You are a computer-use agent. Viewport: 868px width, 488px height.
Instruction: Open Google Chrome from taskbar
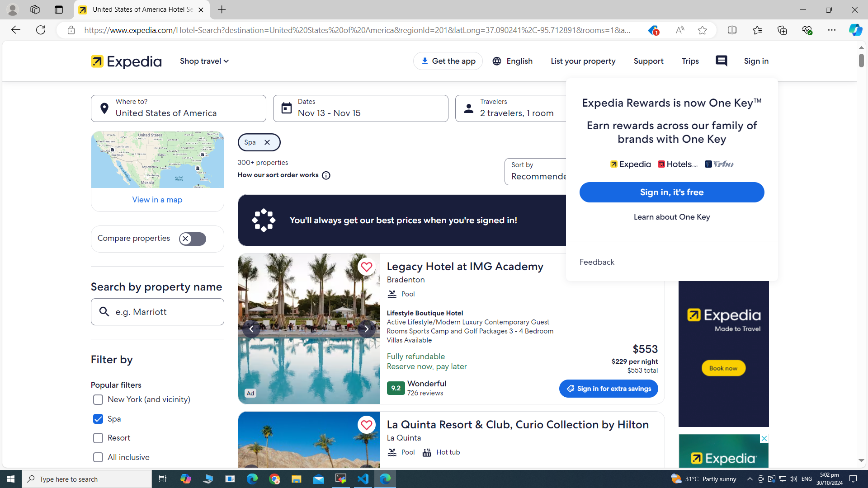(x=274, y=479)
